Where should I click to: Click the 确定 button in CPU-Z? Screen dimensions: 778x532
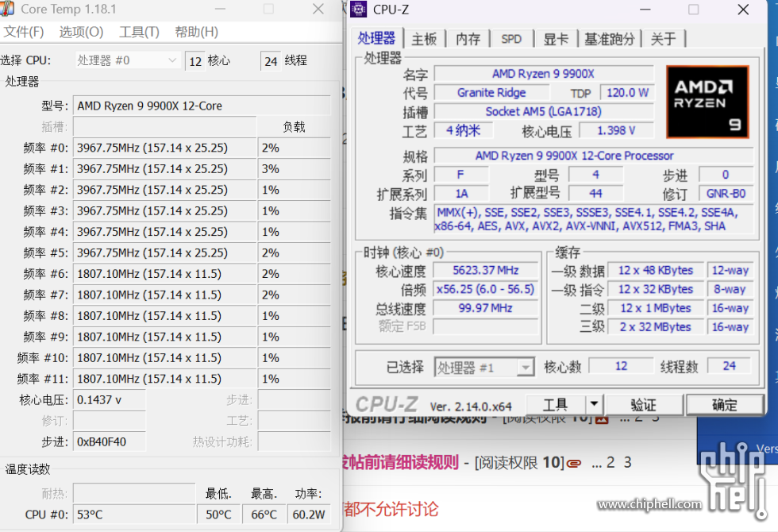click(x=725, y=405)
